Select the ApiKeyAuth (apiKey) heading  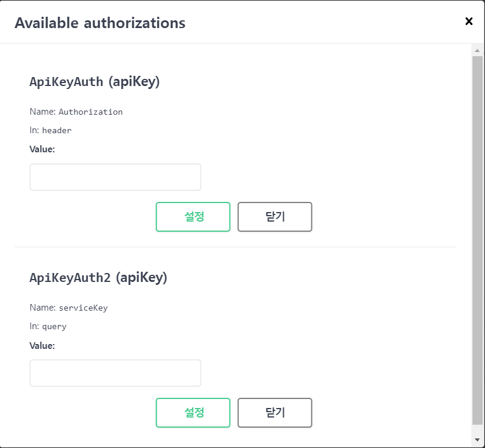pos(94,82)
